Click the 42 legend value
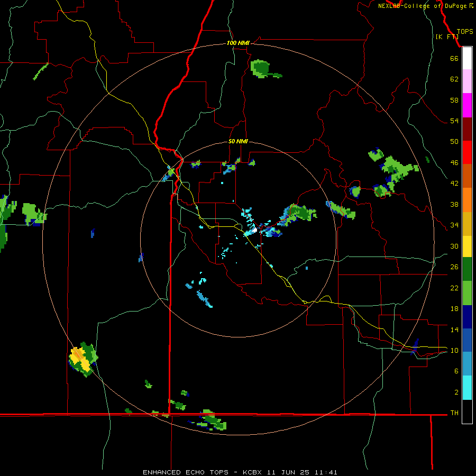The image size is (476, 476). point(454,184)
